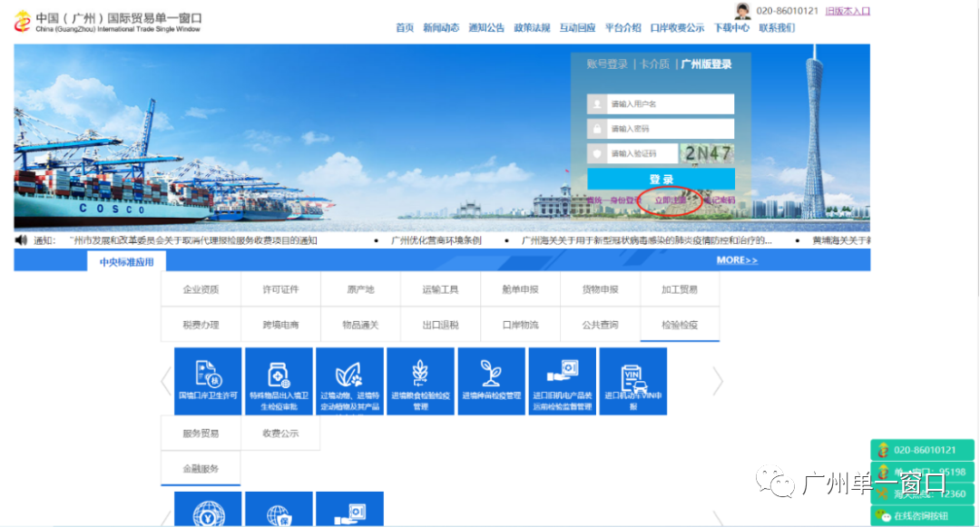This screenshot has width=980, height=527.
Task: Open 口岸收费公示 in the top navigation
Action: point(677,27)
